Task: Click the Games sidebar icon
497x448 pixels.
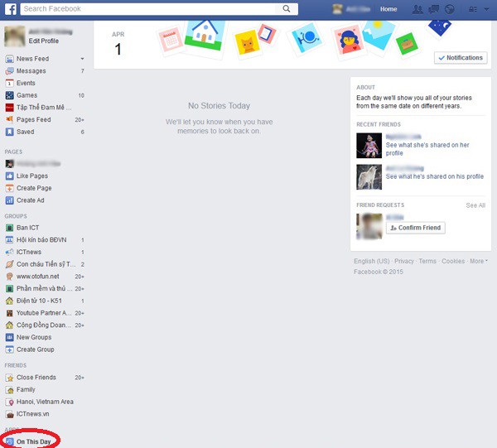Action: pos(9,95)
